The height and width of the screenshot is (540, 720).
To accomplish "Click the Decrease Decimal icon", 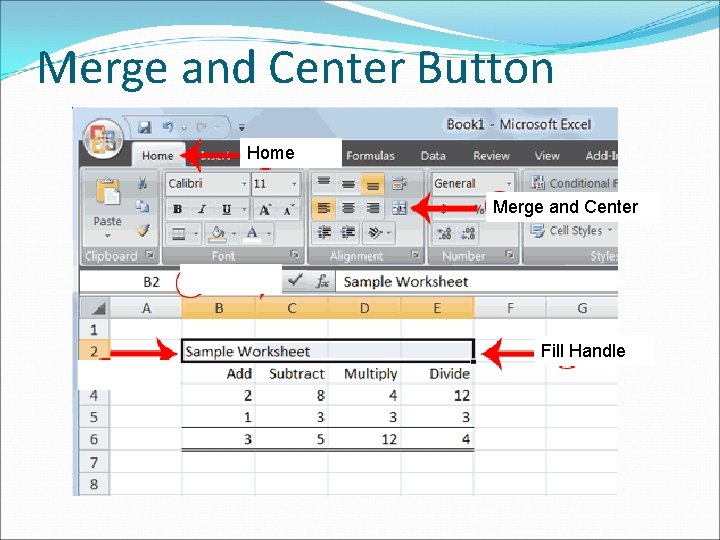I will (468, 234).
